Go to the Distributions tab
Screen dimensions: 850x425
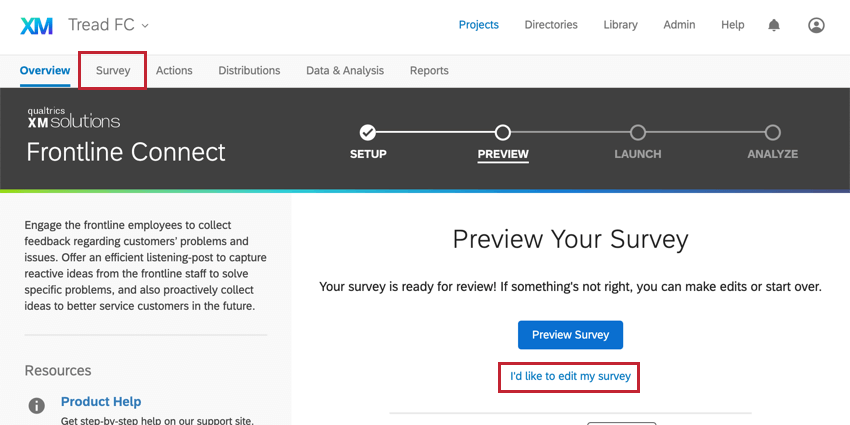pos(249,70)
